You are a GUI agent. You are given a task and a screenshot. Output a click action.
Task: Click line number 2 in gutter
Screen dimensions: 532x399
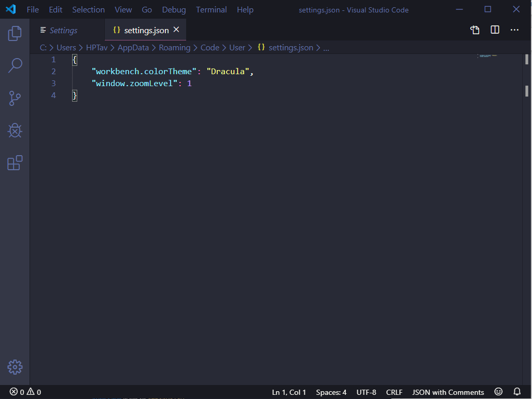click(53, 72)
